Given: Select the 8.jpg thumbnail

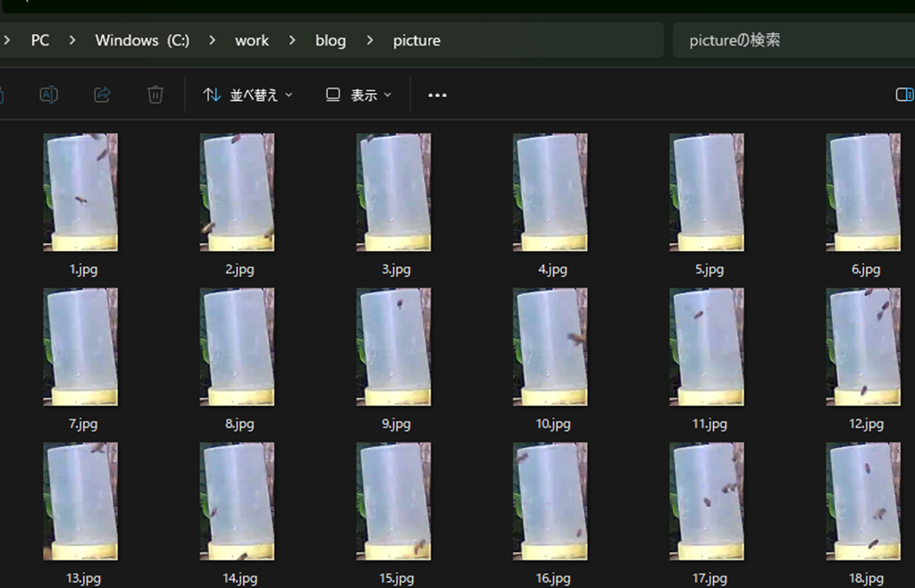Looking at the screenshot, I should pyautogui.click(x=237, y=347).
